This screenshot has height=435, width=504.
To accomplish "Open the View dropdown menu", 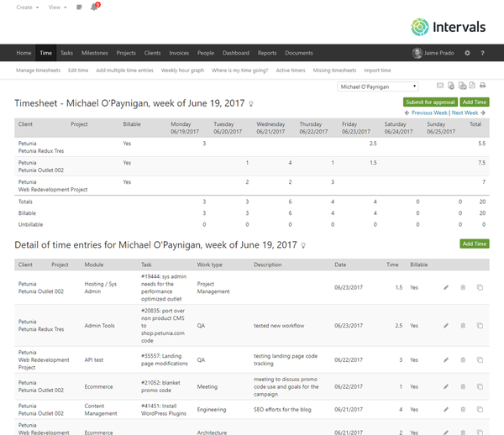I will 57,8.
